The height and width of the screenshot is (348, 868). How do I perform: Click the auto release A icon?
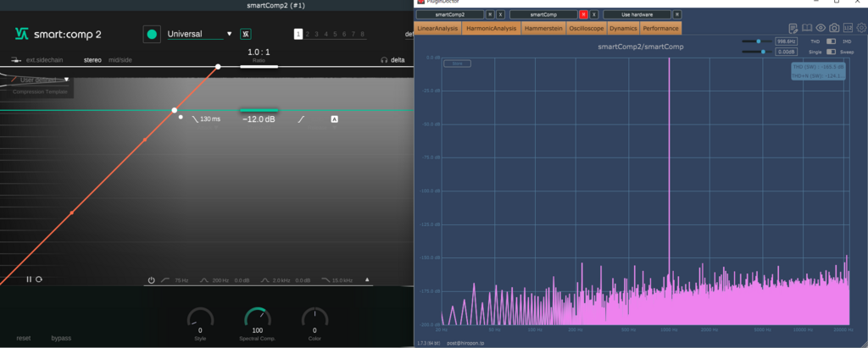pyautogui.click(x=334, y=119)
